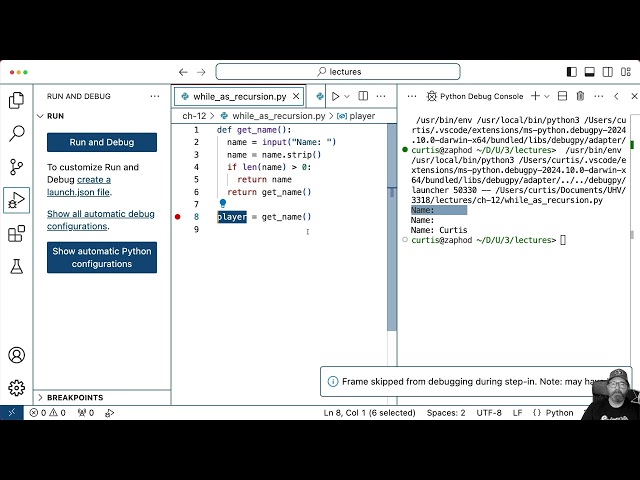Collapse the Run section header
Screen dimensions: 640x480
coord(55,116)
